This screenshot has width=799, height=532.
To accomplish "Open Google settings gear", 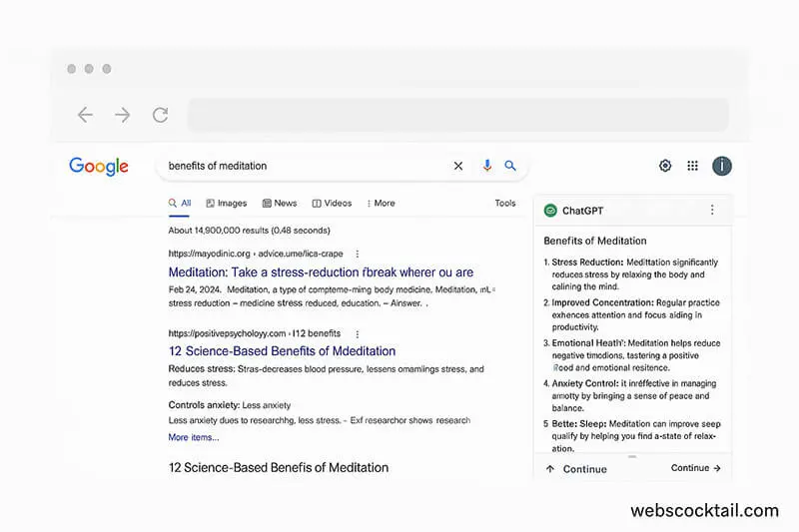I will [x=665, y=166].
